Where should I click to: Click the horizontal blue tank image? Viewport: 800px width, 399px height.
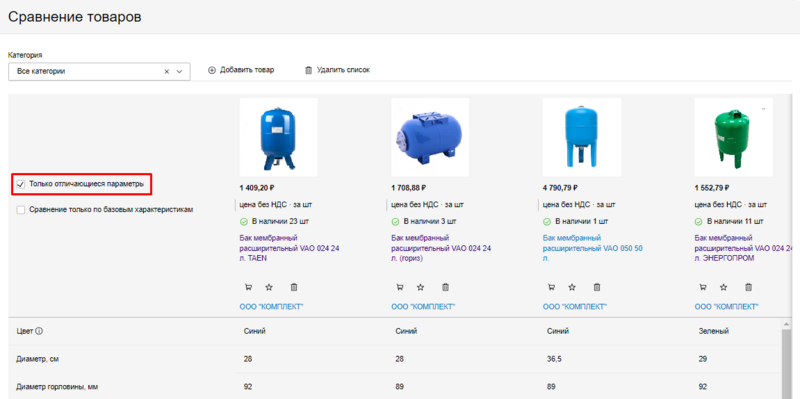point(430,137)
